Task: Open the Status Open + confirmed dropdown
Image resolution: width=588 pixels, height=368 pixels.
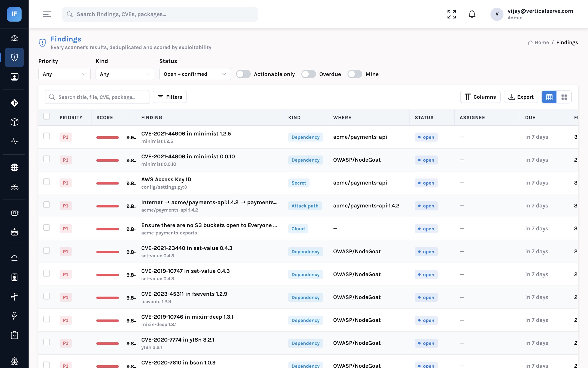Action: point(195,74)
